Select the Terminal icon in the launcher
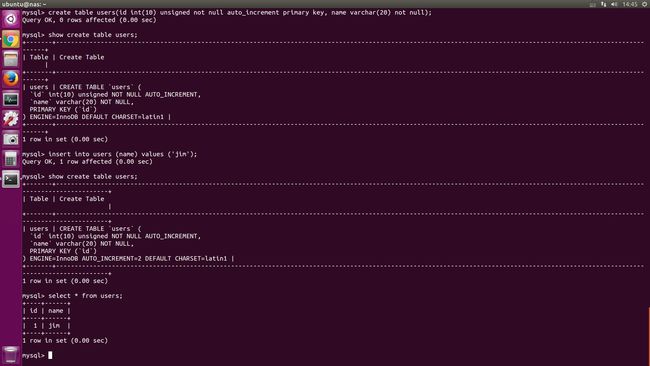 click(11, 179)
